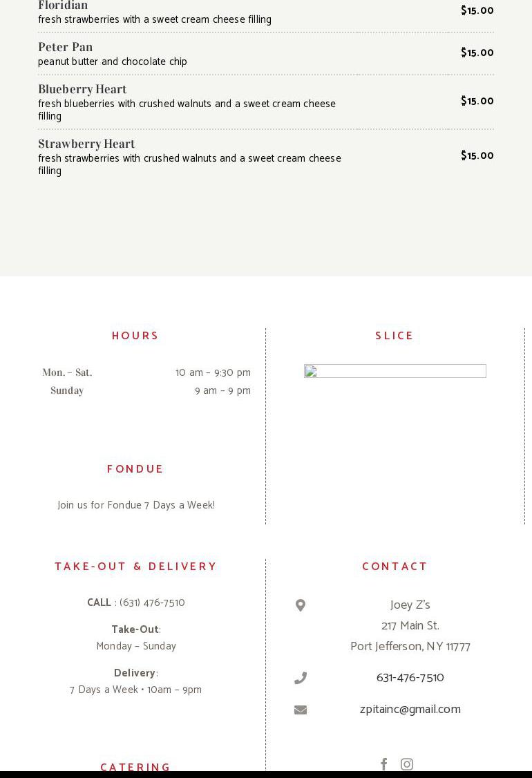Click the 217 Main St. address line
The height and width of the screenshot is (778, 532).
(x=410, y=626)
